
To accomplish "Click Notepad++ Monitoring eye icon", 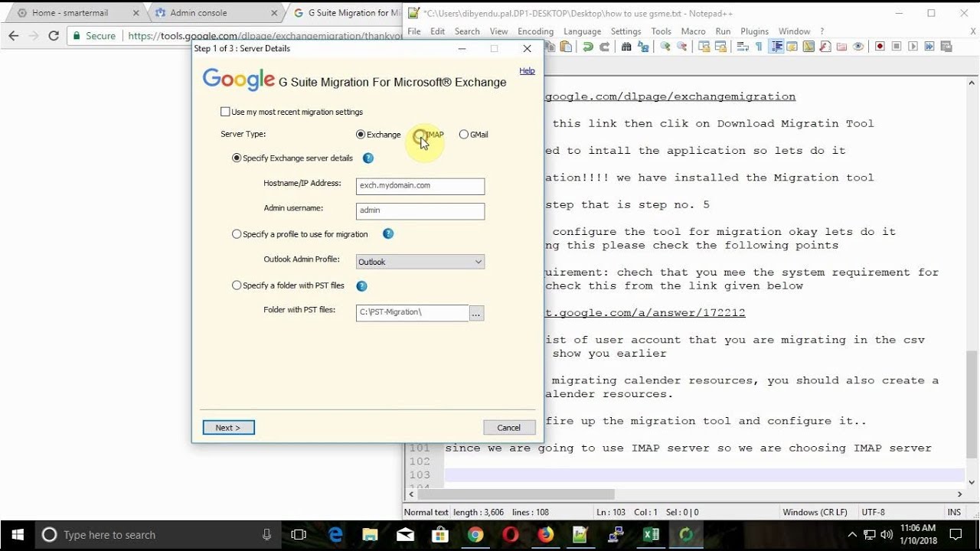I will pos(858,47).
